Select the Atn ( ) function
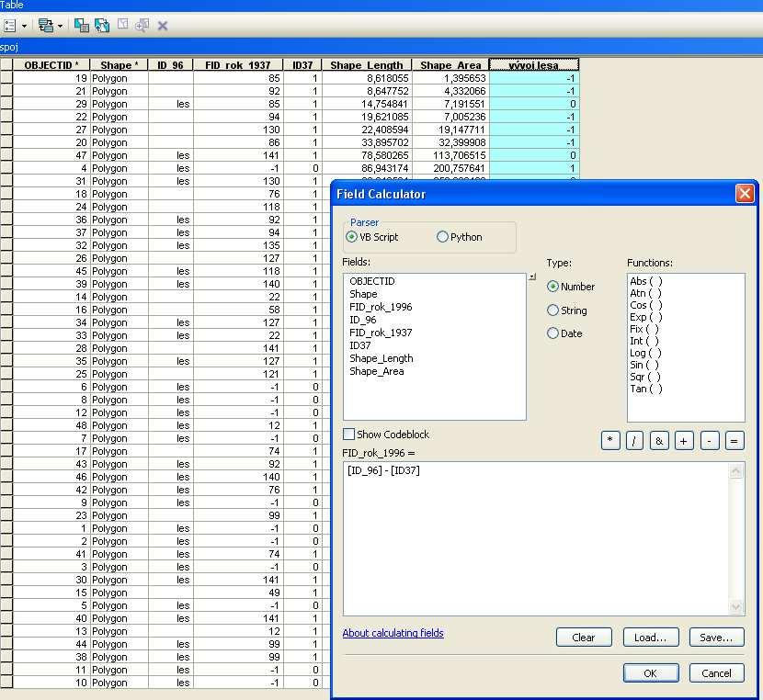 click(x=645, y=293)
